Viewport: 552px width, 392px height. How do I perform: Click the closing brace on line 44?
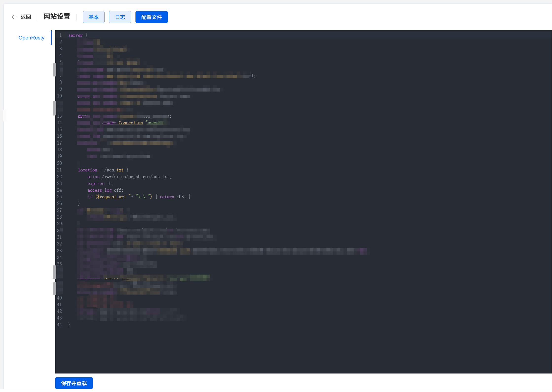pyautogui.click(x=69, y=325)
